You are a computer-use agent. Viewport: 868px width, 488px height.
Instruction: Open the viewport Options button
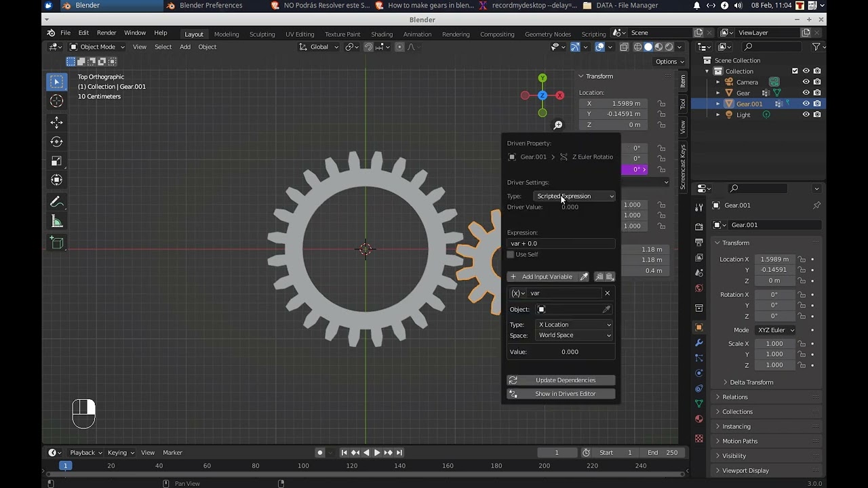click(669, 62)
